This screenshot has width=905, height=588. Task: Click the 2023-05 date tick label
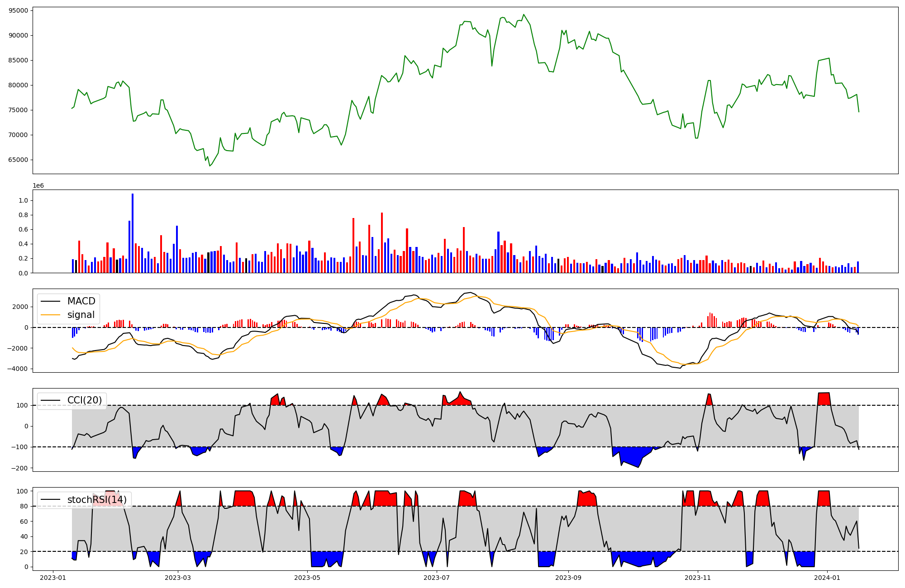(x=307, y=578)
